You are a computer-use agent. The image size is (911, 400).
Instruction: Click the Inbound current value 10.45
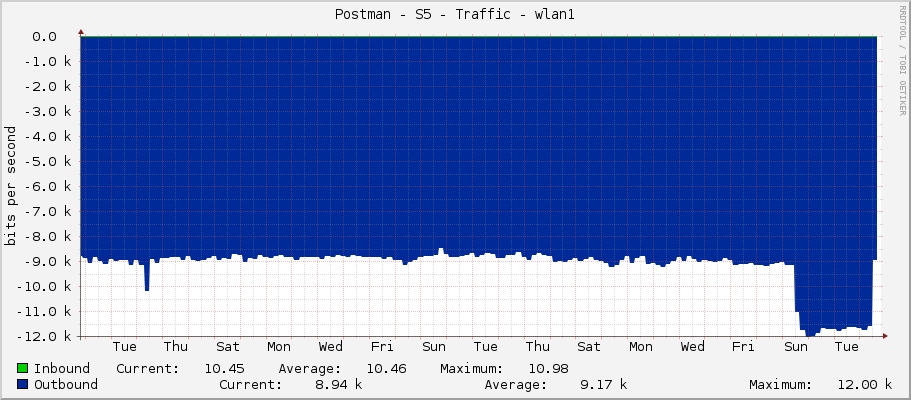pos(224,369)
